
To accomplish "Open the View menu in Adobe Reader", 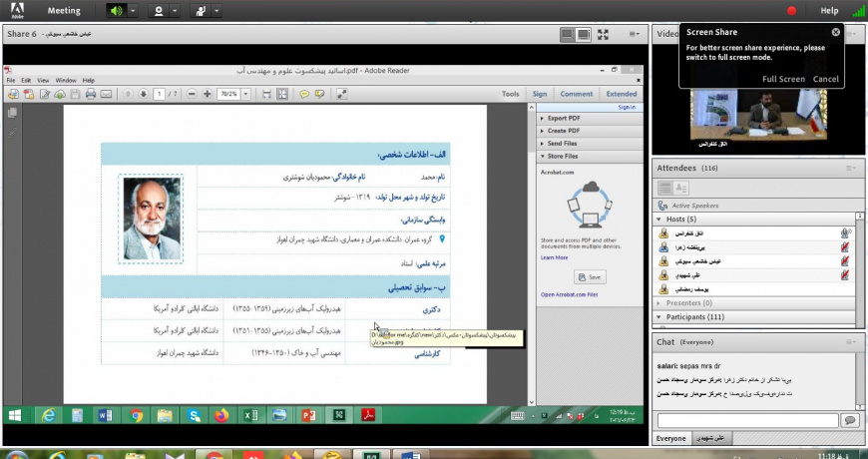I will coord(43,80).
